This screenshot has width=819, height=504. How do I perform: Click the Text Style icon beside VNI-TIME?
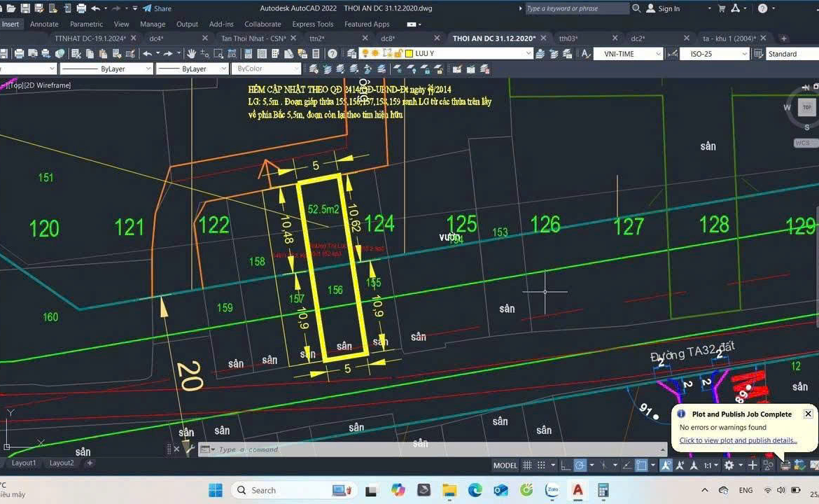pyautogui.click(x=585, y=54)
